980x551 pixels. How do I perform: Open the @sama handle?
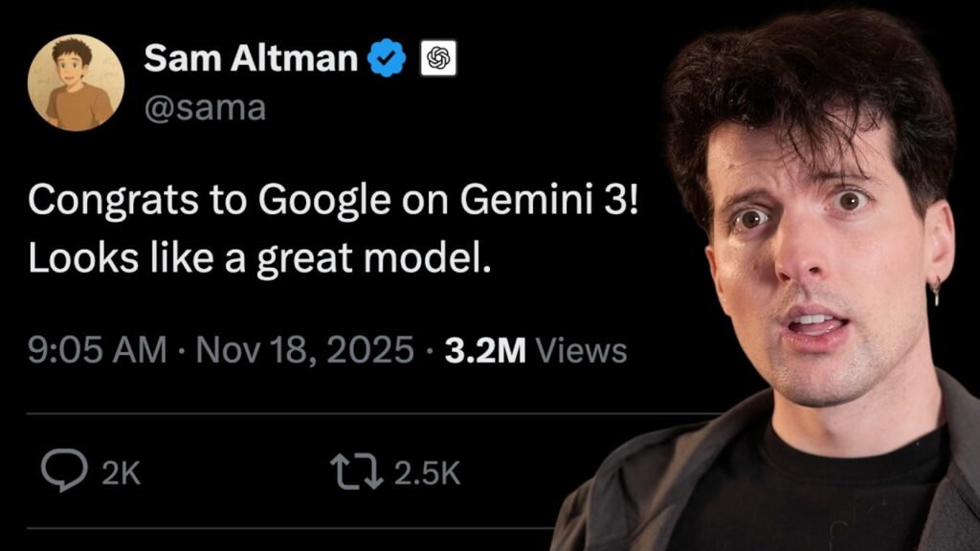205,107
